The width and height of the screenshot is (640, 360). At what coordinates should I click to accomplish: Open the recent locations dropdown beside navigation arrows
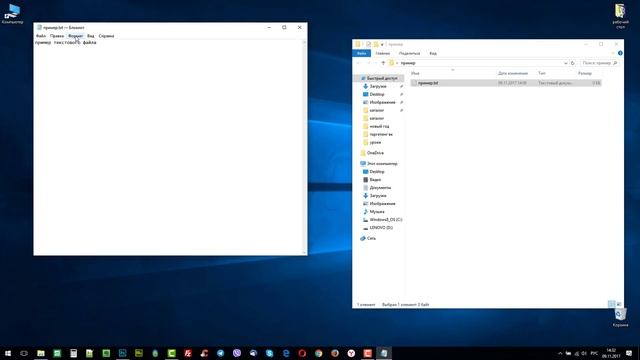(x=376, y=63)
